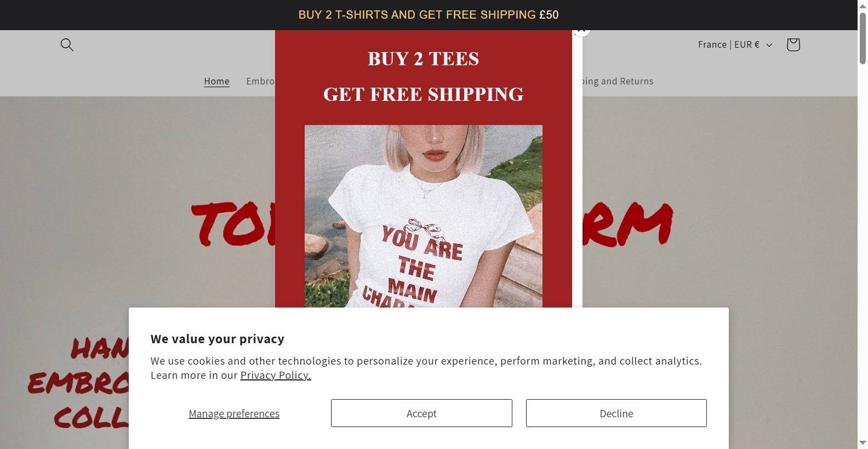
Task: Click the We value your privacy heading
Action: pos(218,339)
